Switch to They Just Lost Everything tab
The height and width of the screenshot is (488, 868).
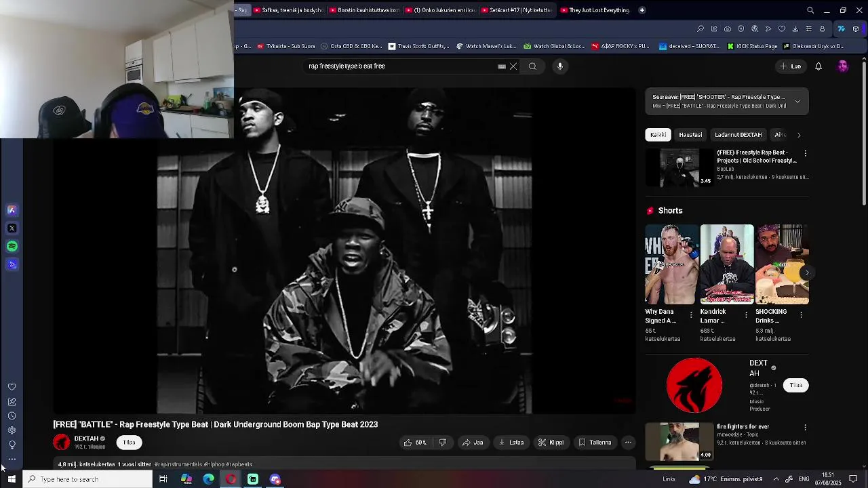[595, 10]
